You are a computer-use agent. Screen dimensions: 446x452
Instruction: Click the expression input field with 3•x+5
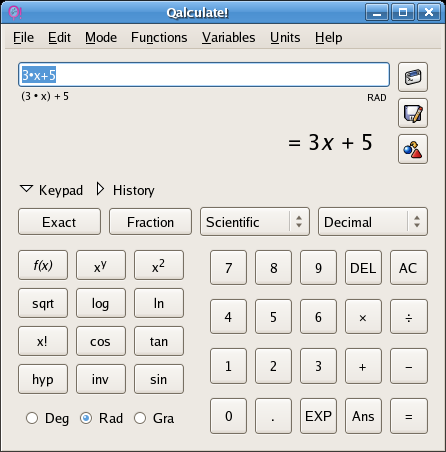[x=204, y=74]
